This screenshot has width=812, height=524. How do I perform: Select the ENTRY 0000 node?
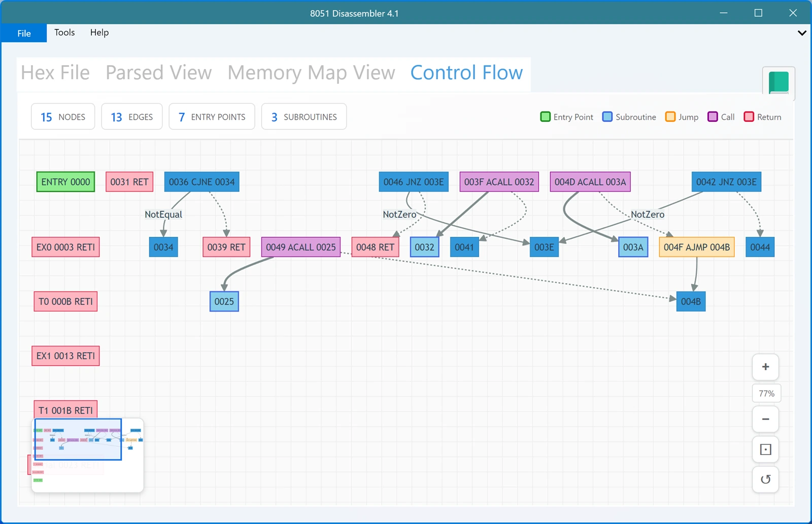point(65,182)
